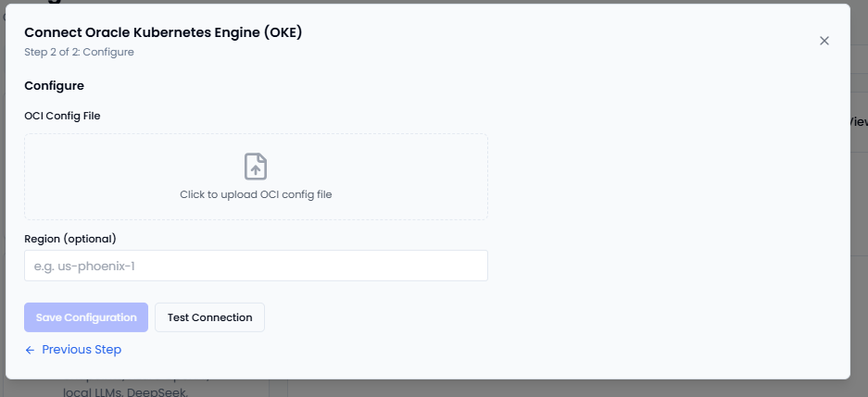Viewport: 868px width, 397px height.
Task: Go back via Previous Step link
Action: click(x=81, y=350)
